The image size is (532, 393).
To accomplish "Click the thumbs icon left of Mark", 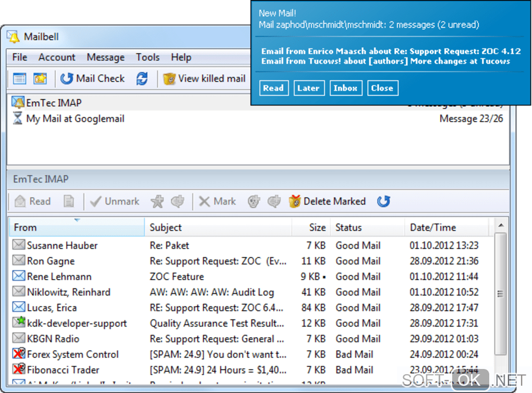I will tap(177, 201).
